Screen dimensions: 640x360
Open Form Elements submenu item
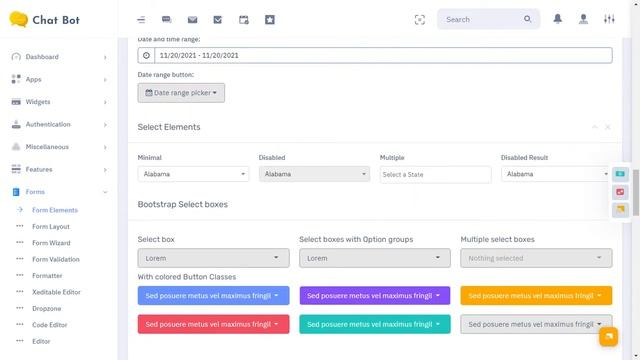click(x=55, y=210)
